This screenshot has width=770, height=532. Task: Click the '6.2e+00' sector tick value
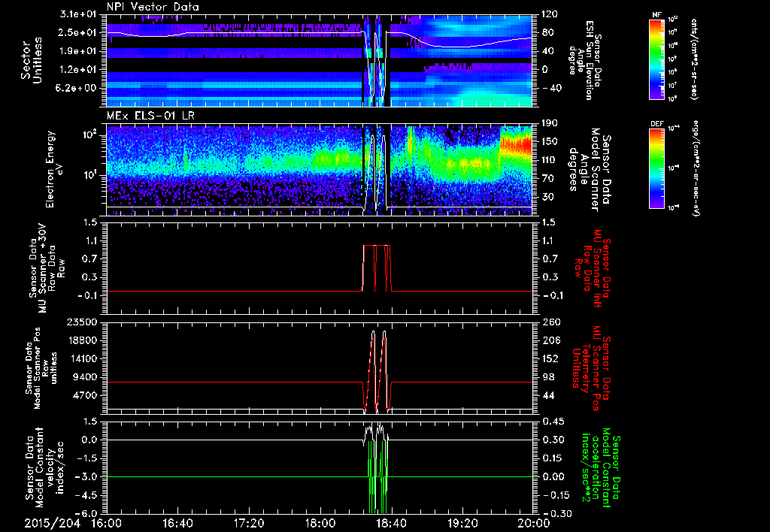[79, 89]
